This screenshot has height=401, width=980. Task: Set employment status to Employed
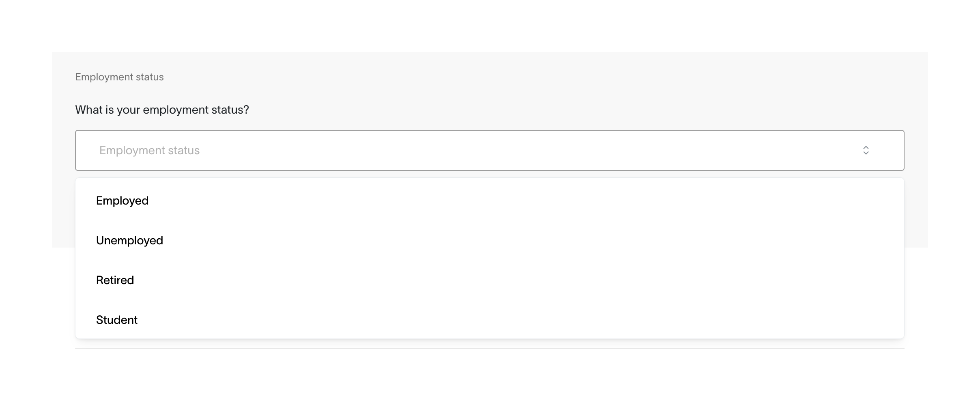coord(122,200)
